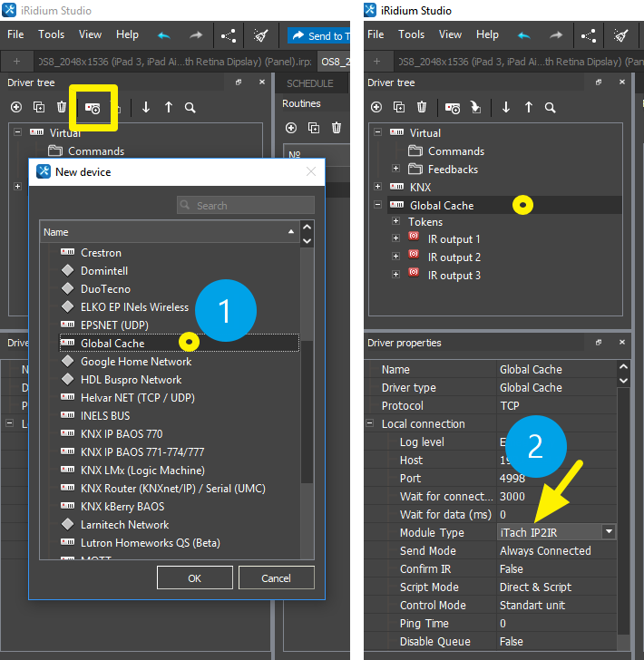Screen dimensions: 644x660
Task: Click duplicate icon in right Driver tree toolbar
Action: click(399, 107)
